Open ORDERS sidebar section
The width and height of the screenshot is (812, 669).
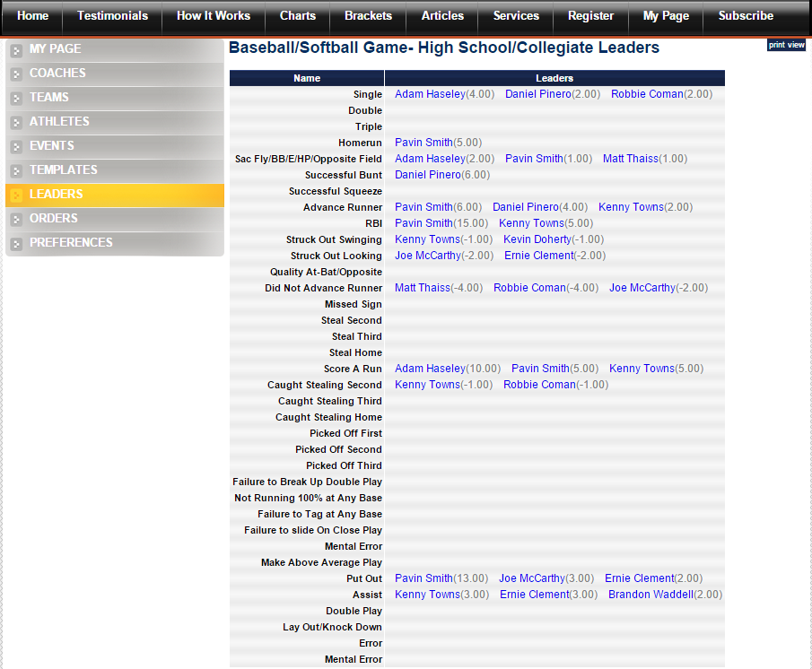coord(115,218)
